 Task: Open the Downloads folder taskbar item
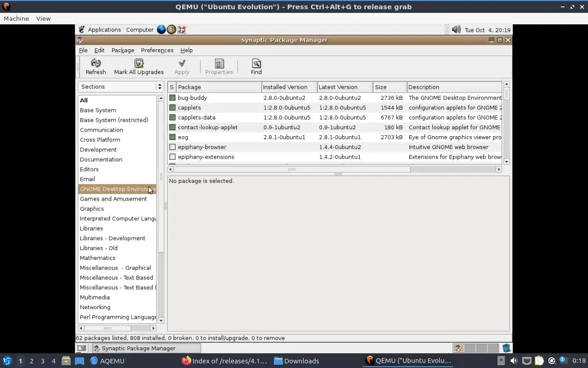tap(296, 361)
